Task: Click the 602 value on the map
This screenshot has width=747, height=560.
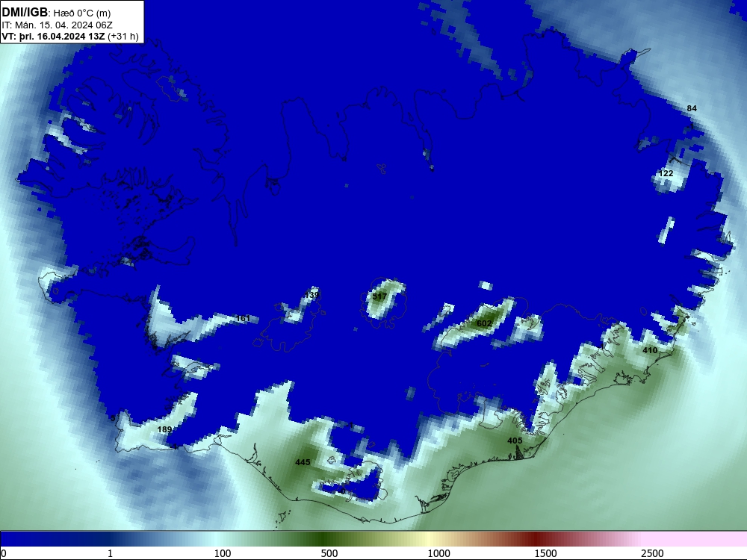Action: (x=484, y=323)
